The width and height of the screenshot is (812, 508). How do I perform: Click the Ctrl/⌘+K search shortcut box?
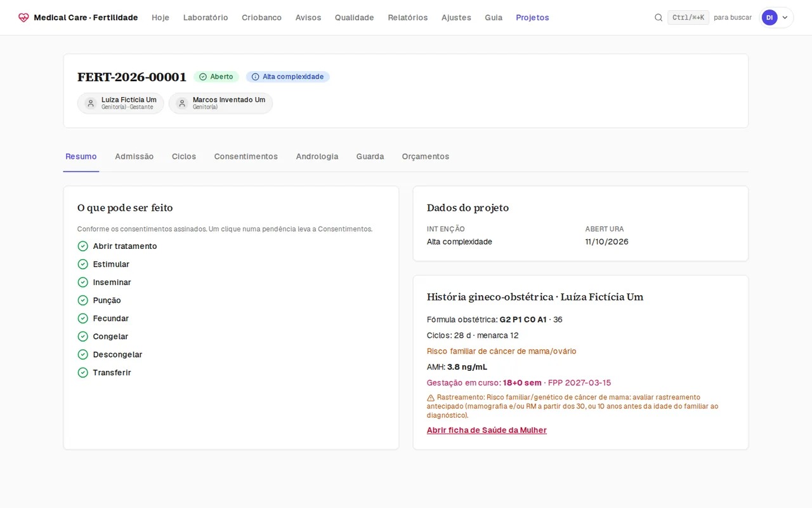(688, 18)
